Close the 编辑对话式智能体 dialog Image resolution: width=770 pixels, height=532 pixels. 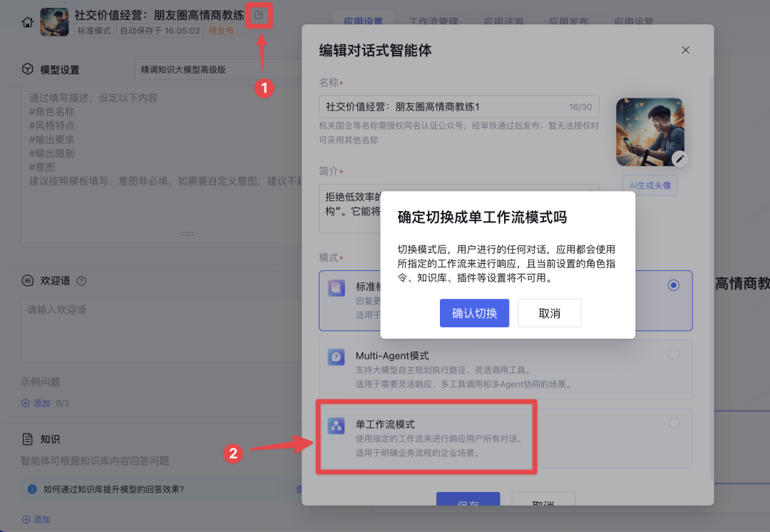click(686, 50)
